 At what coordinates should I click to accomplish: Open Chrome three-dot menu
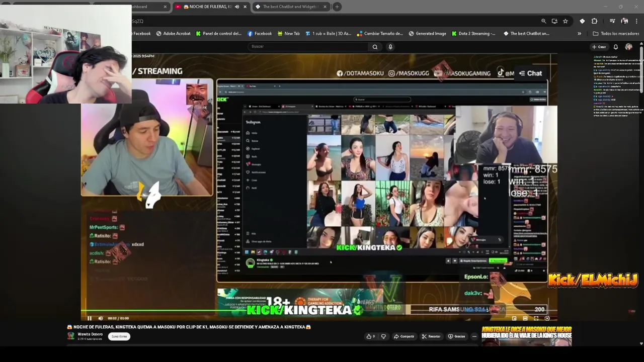pyautogui.click(x=636, y=21)
